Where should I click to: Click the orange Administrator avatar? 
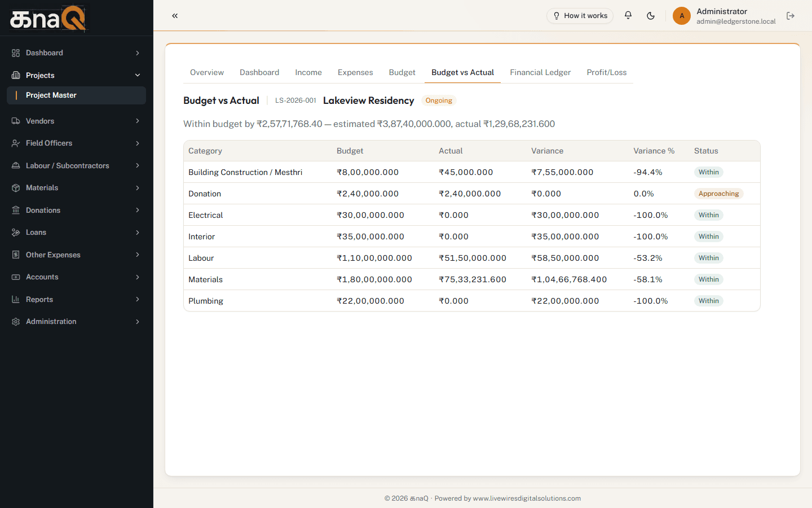682,16
